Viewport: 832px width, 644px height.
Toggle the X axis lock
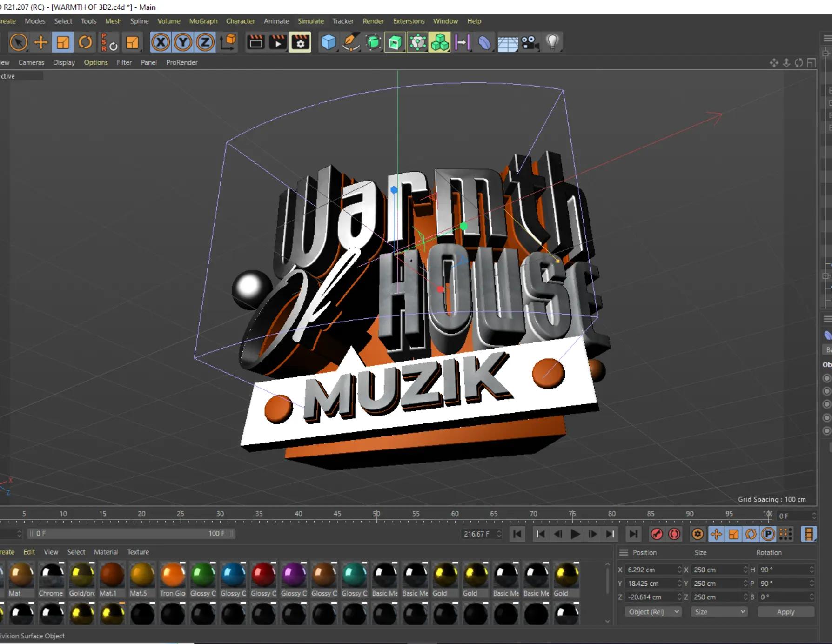pos(161,42)
